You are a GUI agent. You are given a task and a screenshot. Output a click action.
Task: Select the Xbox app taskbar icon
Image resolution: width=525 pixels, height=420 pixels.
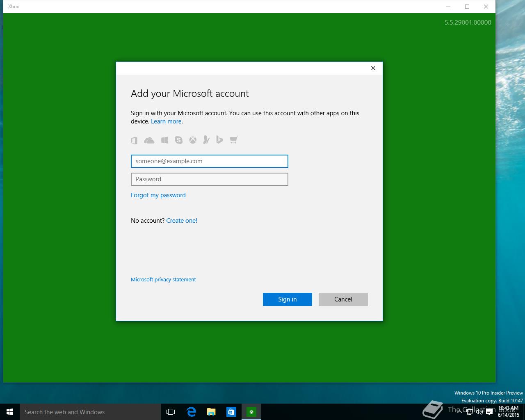251,412
